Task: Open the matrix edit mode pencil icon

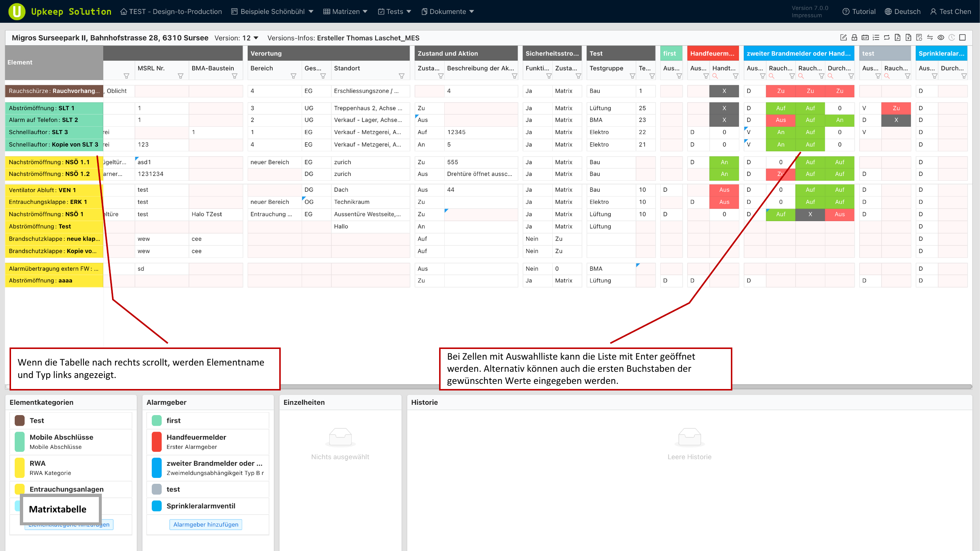Action: tap(844, 37)
